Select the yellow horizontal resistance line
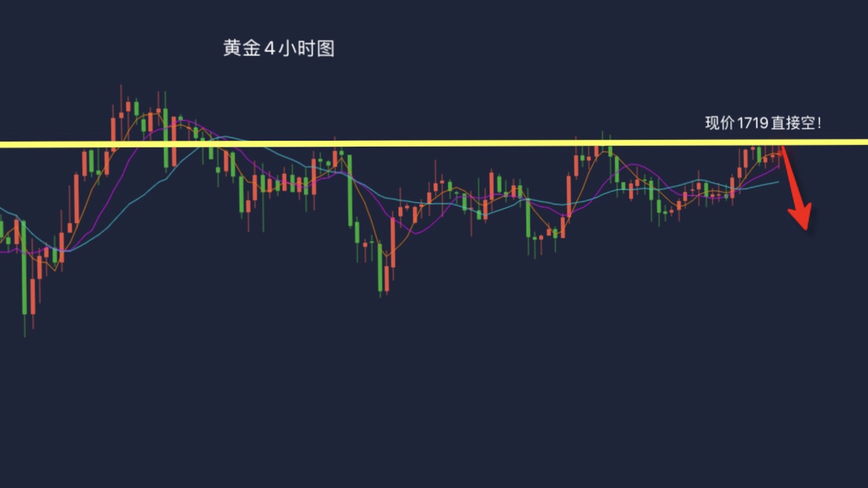This screenshot has height=488, width=868. pyautogui.click(x=434, y=143)
